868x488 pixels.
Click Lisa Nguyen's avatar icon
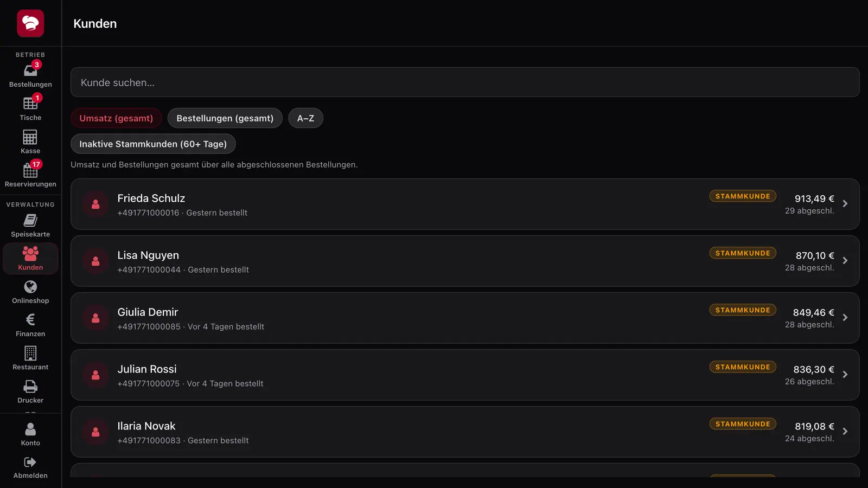pos(95,261)
